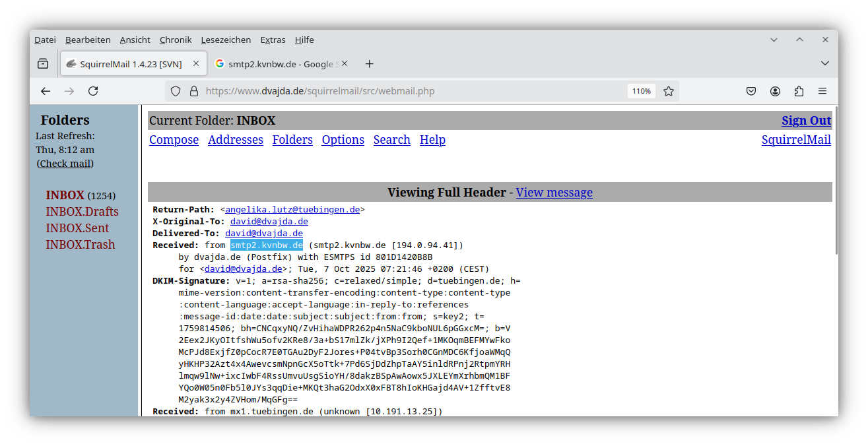Go back using the left arrow
Image resolution: width=868 pixels, height=446 pixels.
click(45, 90)
